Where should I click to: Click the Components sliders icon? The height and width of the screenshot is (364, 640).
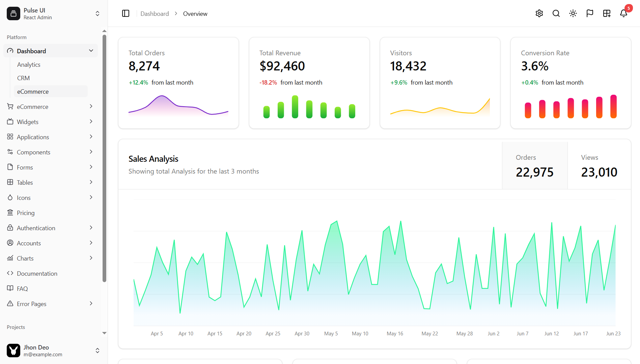coord(10,152)
